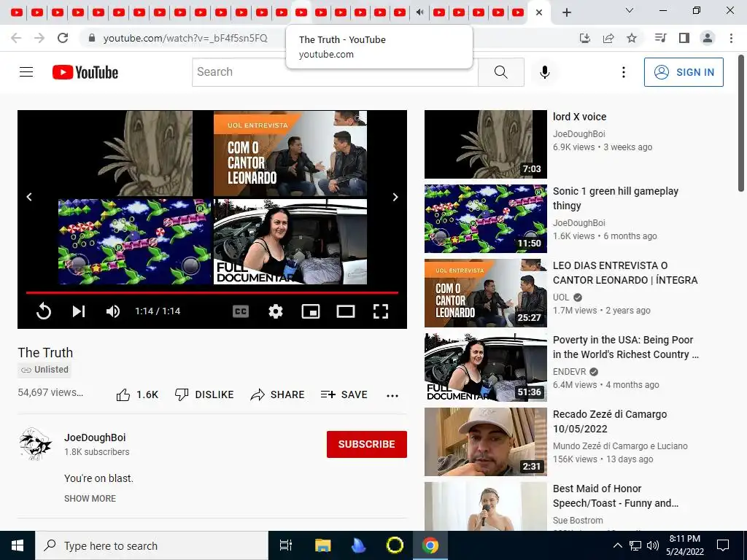Viewport: 747px width, 560px height.
Task: Bookmark this page with the star
Action: [x=631, y=38]
